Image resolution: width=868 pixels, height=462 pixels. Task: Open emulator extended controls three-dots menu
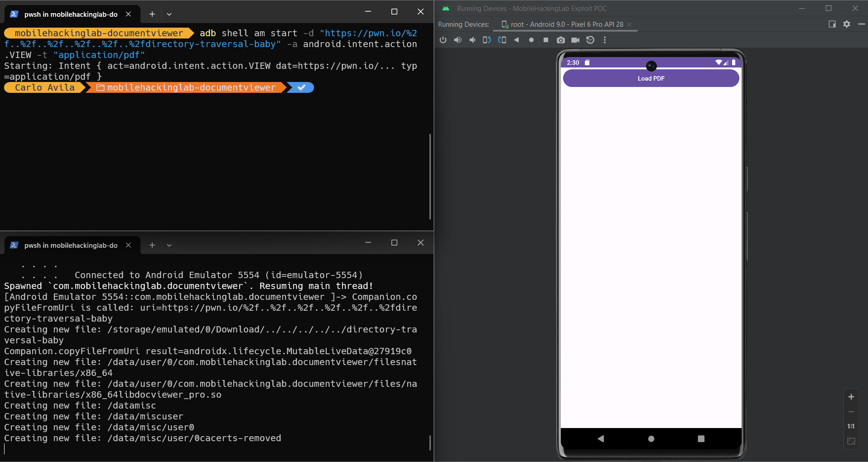click(605, 40)
